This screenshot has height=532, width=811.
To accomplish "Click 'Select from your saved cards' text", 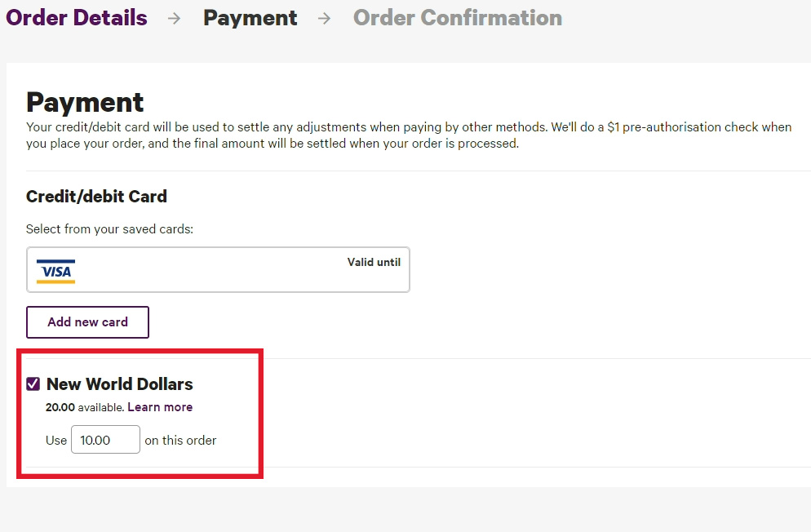I will tap(109, 229).
